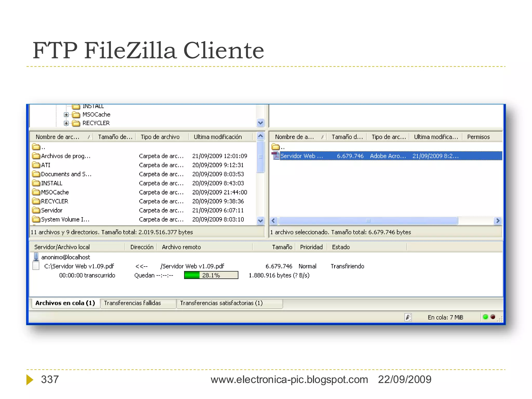Click the Archivos de prog... folder icon
The image size is (532, 399).
[x=36, y=156]
